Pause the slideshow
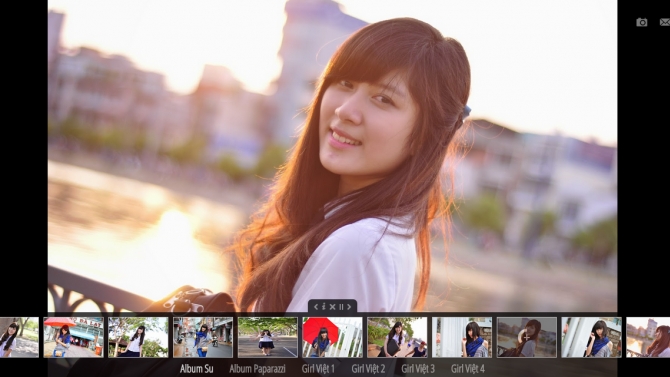The height and width of the screenshot is (377, 670). click(x=341, y=306)
